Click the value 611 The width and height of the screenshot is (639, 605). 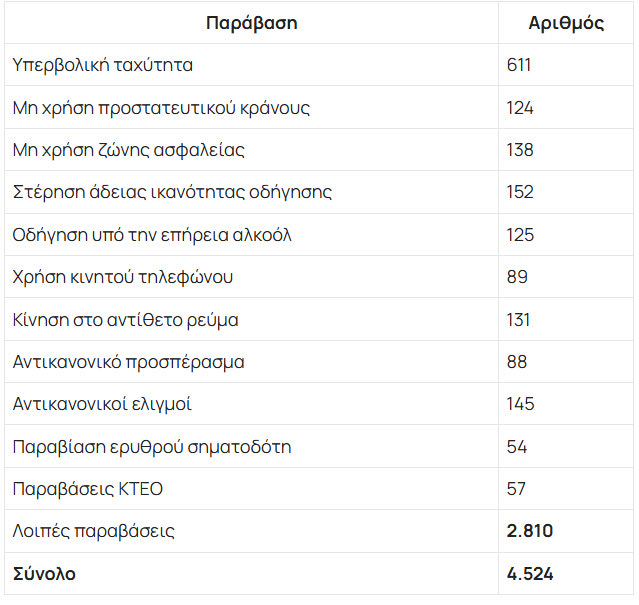point(518,66)
